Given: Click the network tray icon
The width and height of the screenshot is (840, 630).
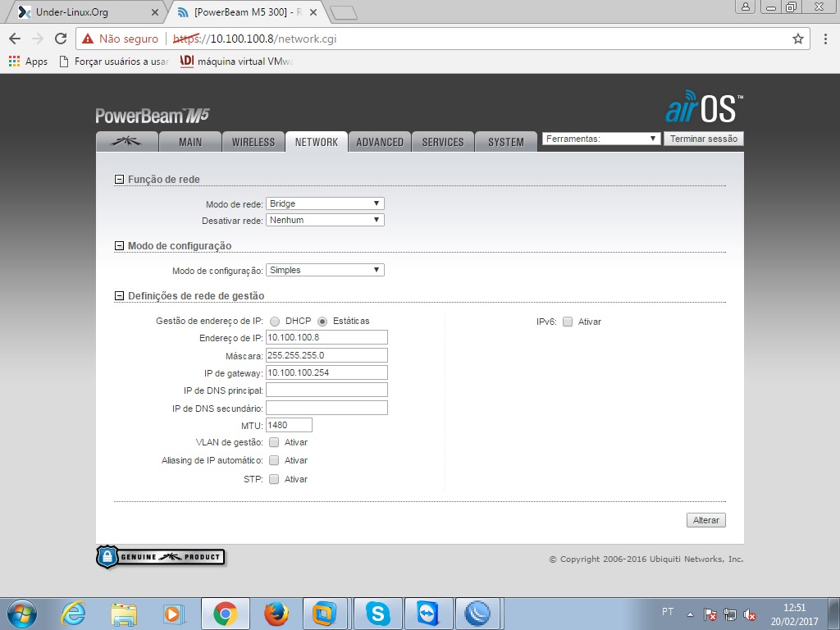Looking at the screenshot, I should click(x=729, y=614).
